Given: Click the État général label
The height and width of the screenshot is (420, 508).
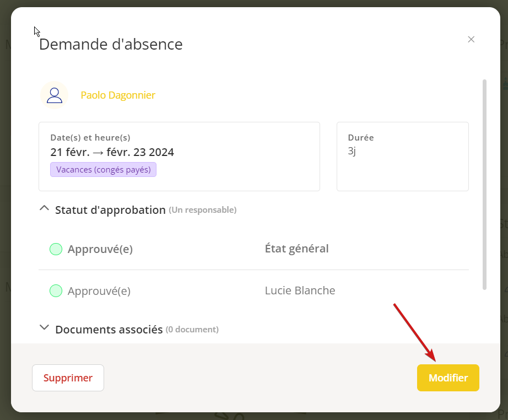Looking at the screenshot, I should (x=296, y=249).
